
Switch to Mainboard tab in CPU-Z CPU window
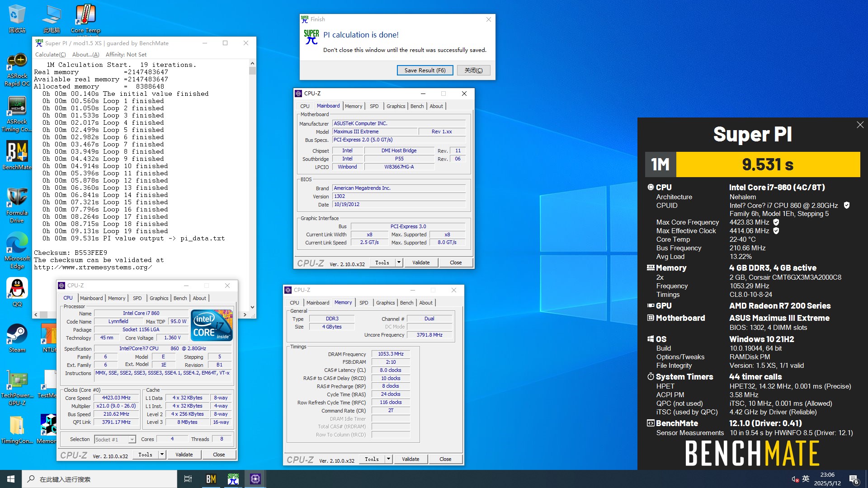91,298
